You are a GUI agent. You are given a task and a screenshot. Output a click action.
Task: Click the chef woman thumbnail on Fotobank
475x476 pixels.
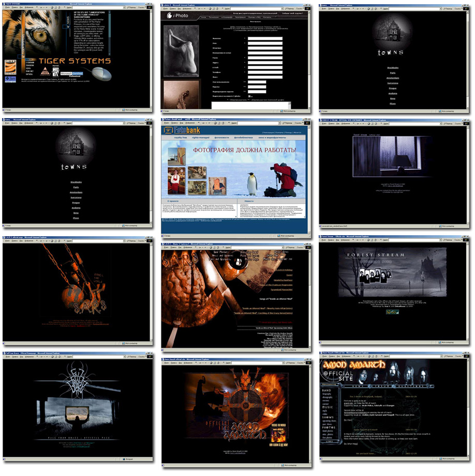(176, 180)
